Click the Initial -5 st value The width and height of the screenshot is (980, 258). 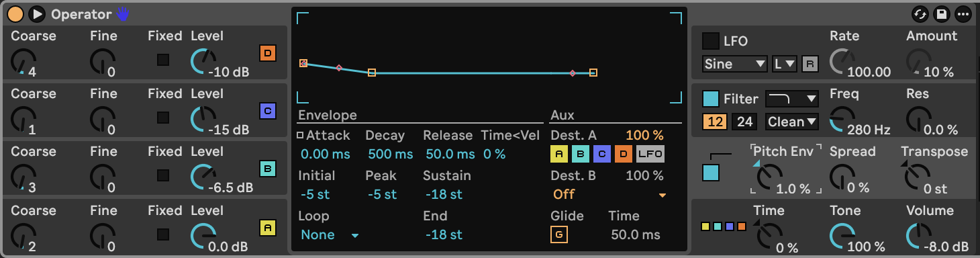pyautogui.click(x=315, y=195)
